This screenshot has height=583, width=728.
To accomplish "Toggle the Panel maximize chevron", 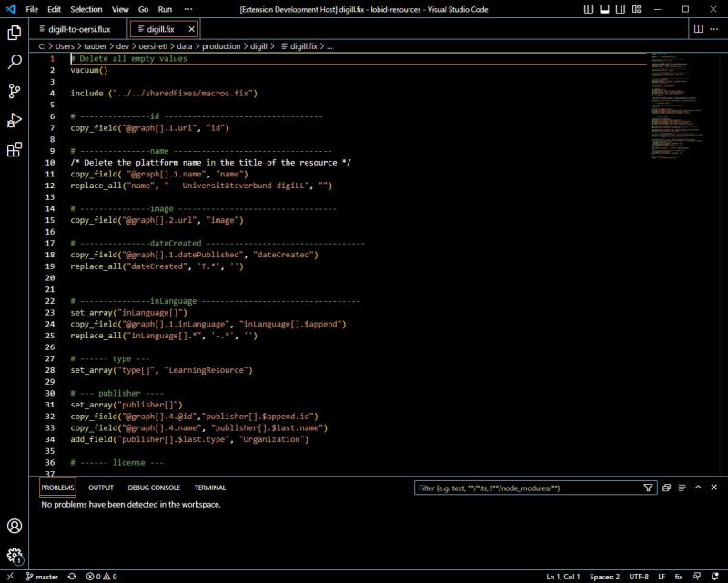I will pos(698,488).
